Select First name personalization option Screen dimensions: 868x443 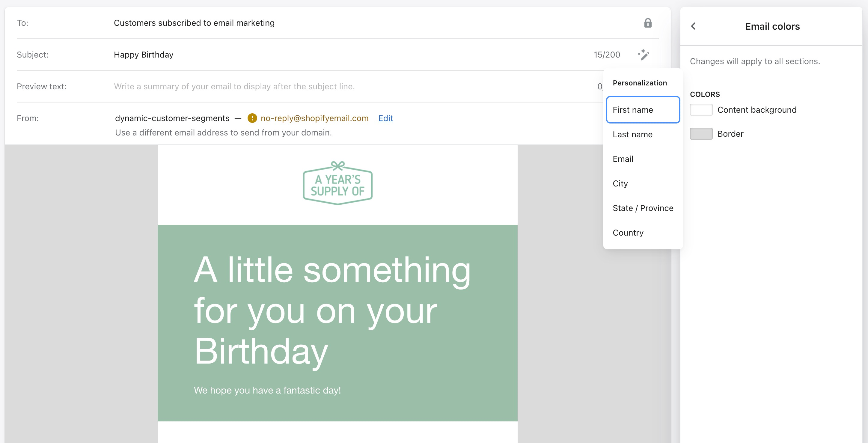point(642,110)
